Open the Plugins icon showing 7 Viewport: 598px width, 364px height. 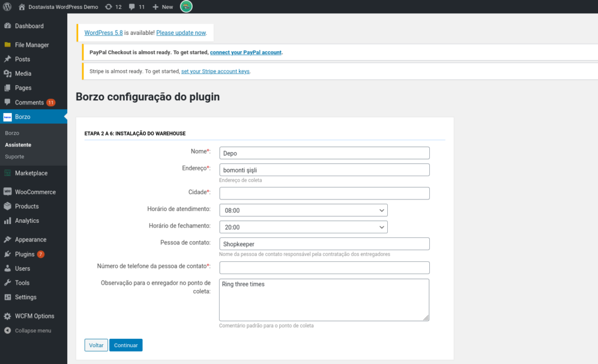(8, 254)
